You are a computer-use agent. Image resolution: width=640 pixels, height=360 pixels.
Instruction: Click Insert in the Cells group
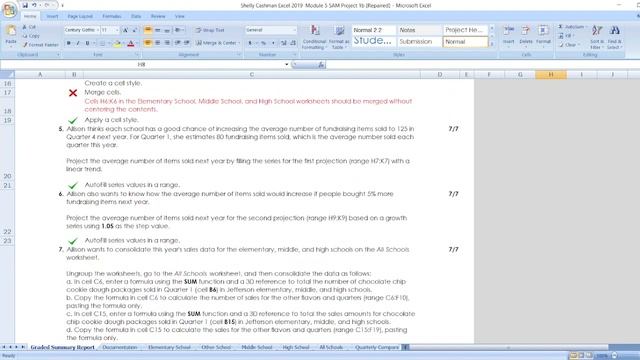pos(509,37)
